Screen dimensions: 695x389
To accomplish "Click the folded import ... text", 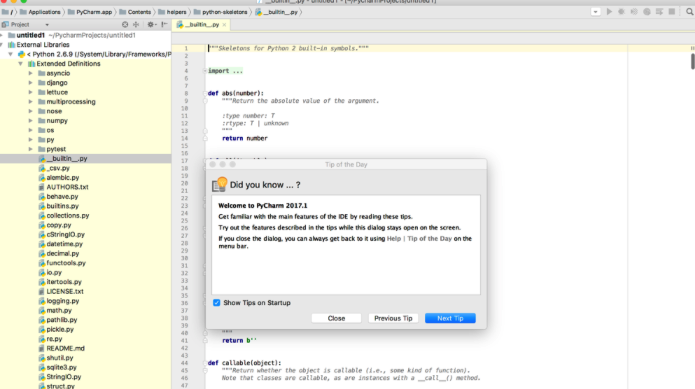I will click(x=225, y=71).
